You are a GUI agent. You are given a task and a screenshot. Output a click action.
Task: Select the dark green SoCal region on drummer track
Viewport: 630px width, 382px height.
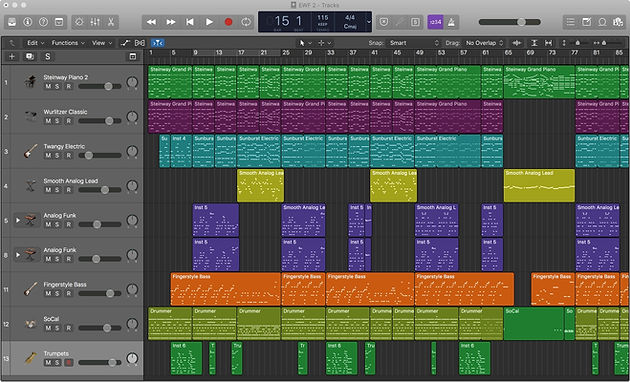(534, 324)
